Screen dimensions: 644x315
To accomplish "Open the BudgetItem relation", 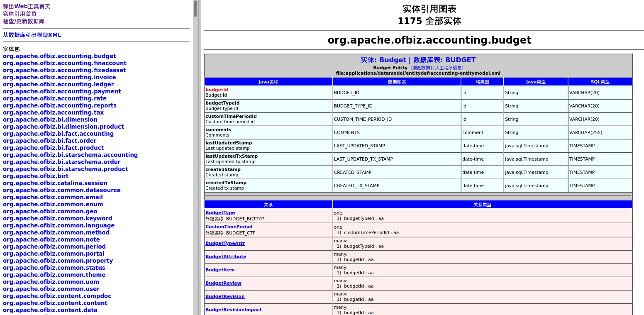I will [x=220, y=270].
